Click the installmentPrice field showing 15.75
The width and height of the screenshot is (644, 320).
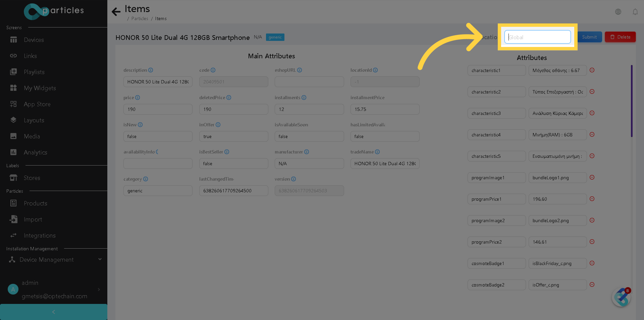point(385,109)
